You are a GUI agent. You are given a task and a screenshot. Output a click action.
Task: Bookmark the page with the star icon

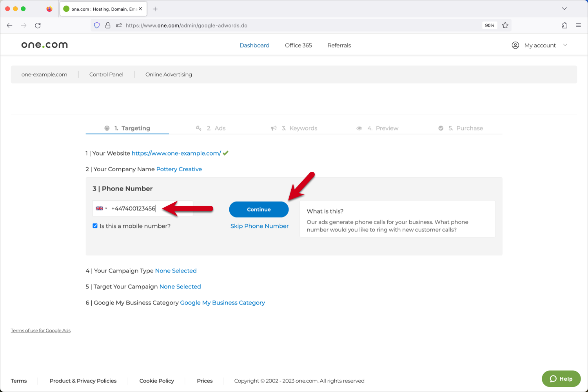[x=505, y=25]
